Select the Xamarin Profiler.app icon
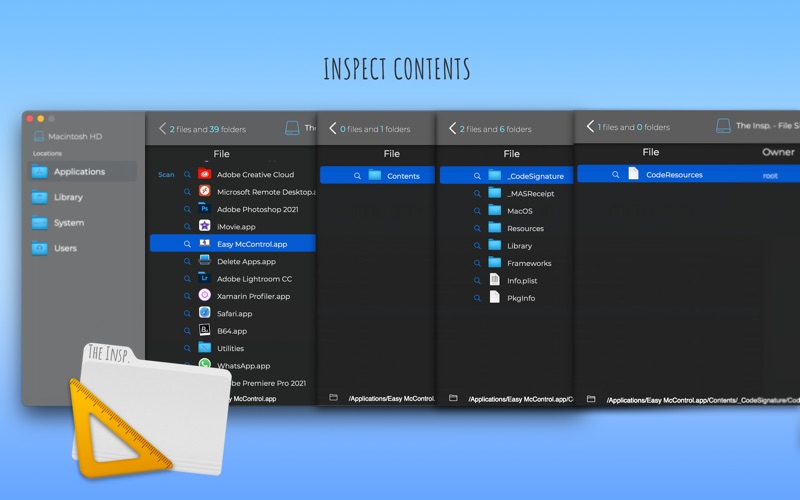The height and width of the screenshot is (500, 800). pos(205,295)
